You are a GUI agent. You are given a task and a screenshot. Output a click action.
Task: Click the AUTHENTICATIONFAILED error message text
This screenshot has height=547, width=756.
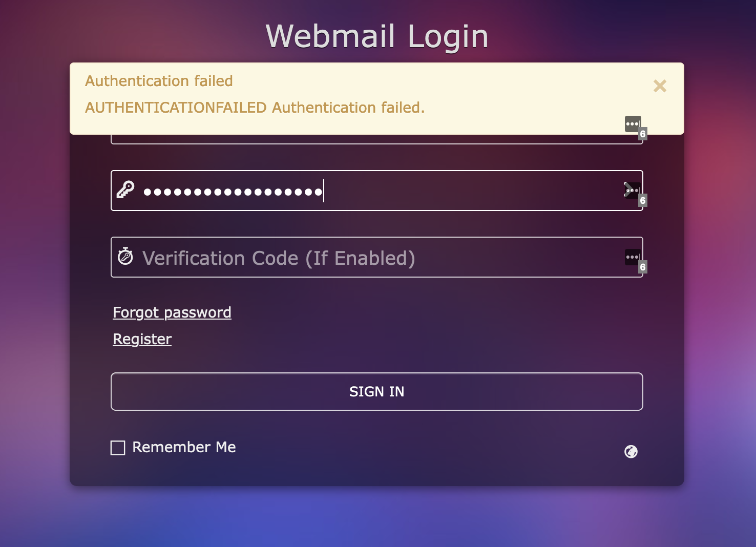(x=255, y=108)
